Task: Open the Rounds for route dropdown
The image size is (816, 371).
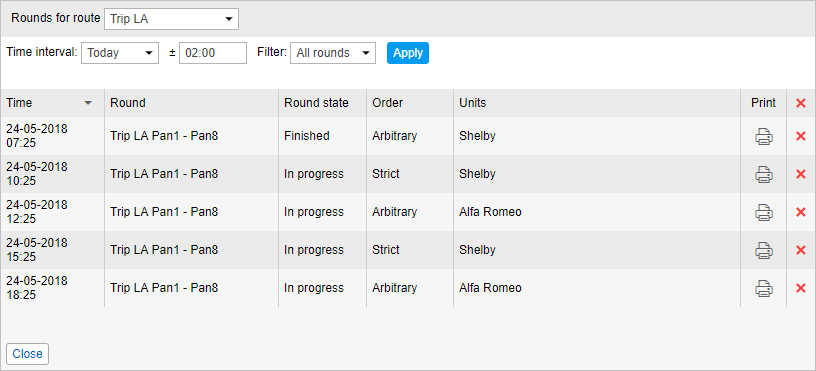Action: tap(171, 19)
